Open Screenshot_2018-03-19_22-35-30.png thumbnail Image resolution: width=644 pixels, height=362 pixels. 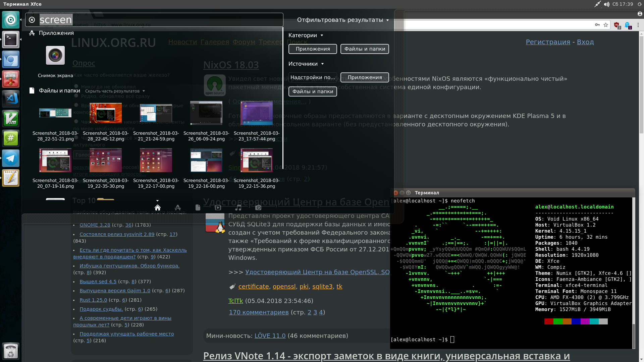pyautogui.click(x=106, y=160)
